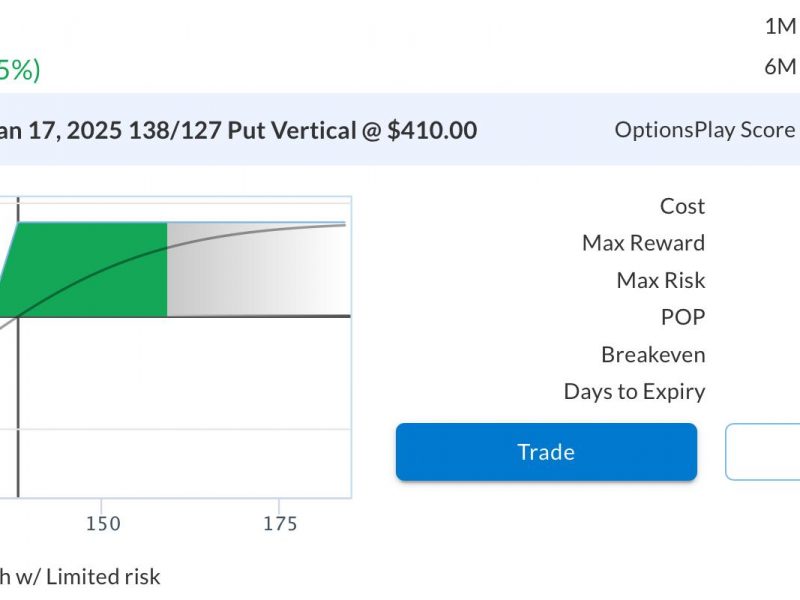Click the blue Trade button

click(x=546, y=452)
